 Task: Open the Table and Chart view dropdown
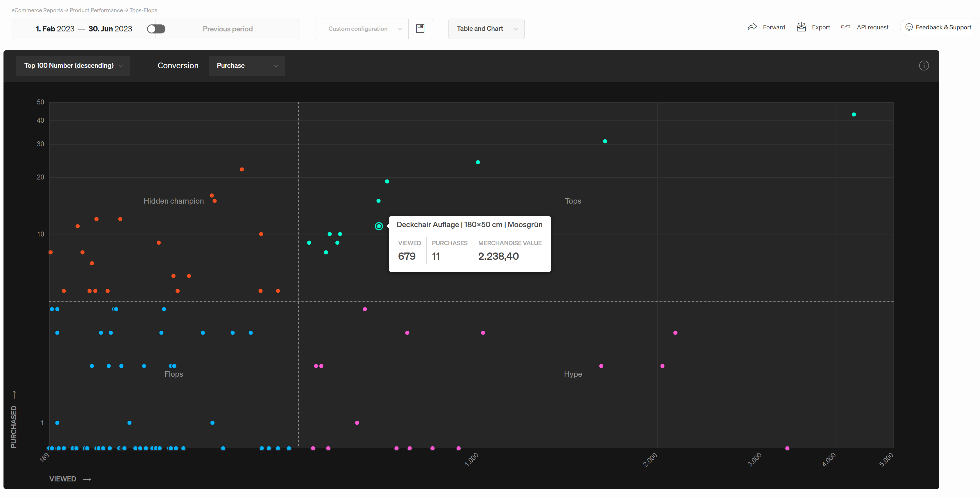tap(486, 29)
